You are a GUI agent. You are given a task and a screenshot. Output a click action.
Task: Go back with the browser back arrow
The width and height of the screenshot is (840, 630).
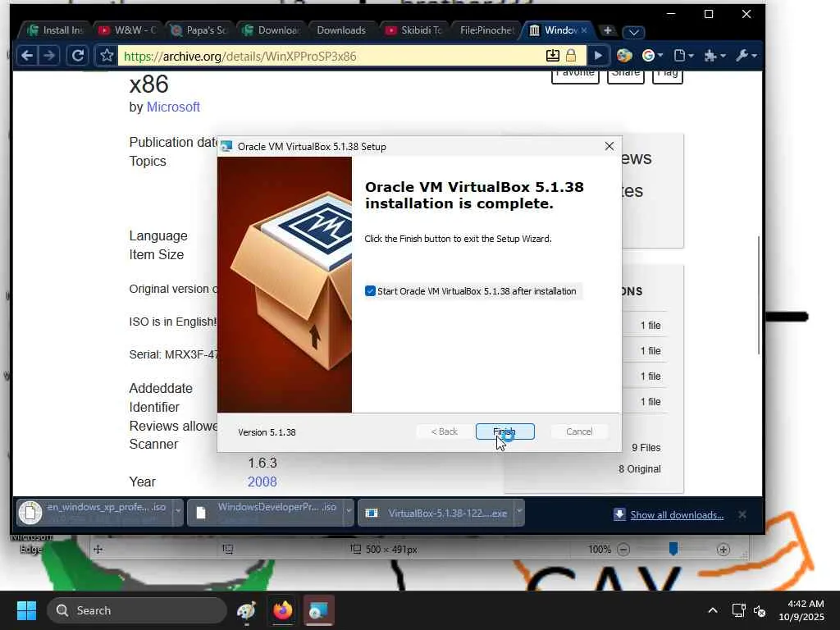pos(27,55)
